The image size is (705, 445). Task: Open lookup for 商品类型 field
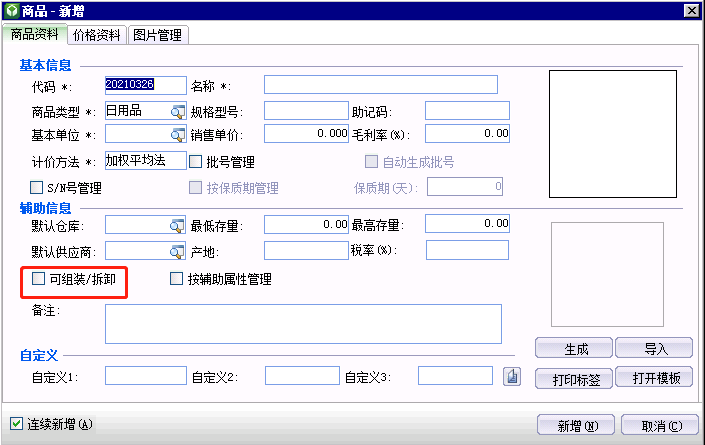click(x=178, y=111)
